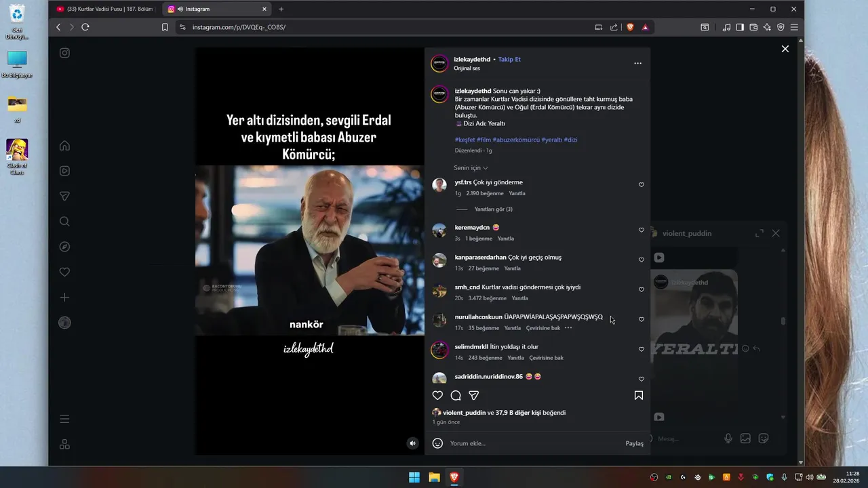
Task: Click 'Orijinal ses' audio link
Action: pyautogui.click(x=467, y=68)
